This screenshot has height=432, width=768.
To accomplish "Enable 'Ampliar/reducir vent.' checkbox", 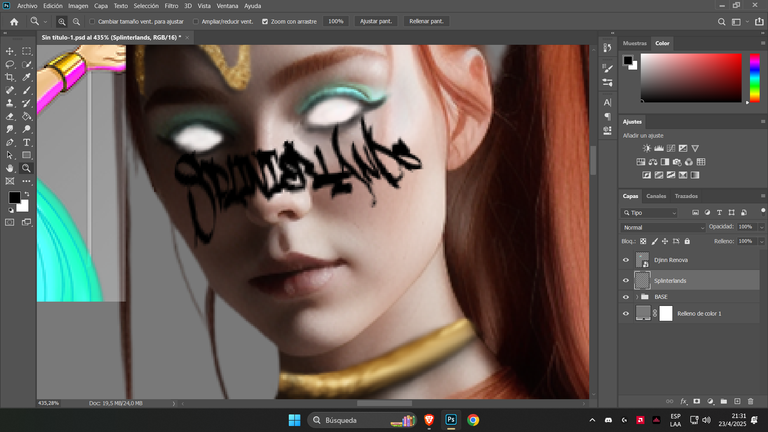I will [196, 22].
